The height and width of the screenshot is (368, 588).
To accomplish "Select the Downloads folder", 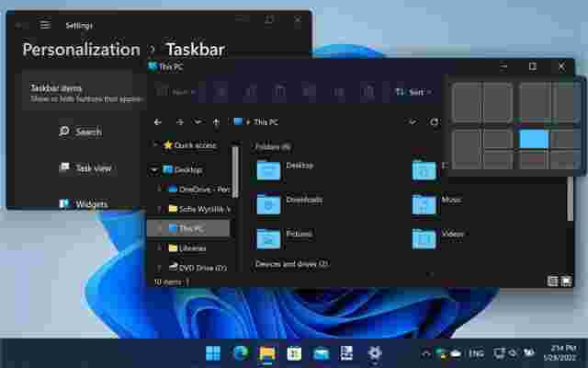I will click(x=289, y=204).
